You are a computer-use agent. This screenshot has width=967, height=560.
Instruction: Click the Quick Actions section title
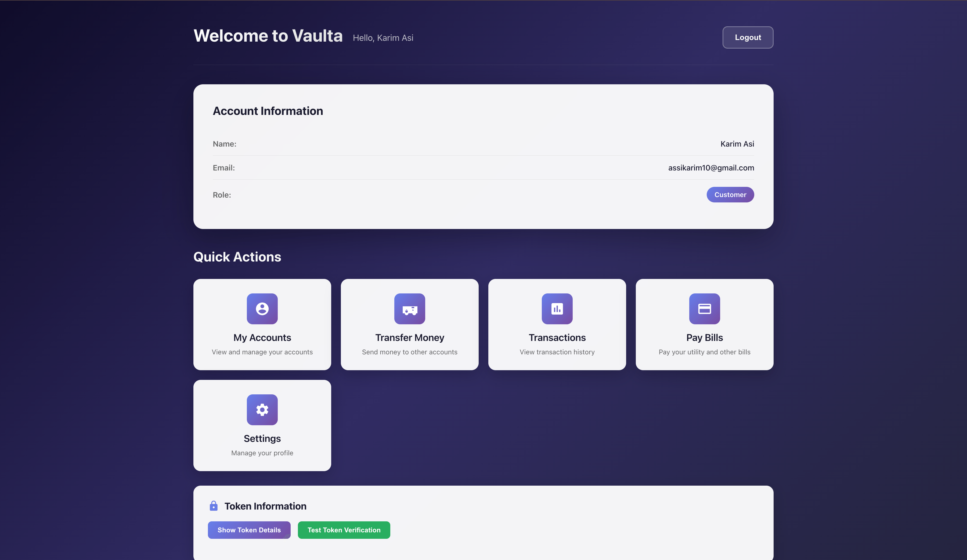[x=237, y=257]
